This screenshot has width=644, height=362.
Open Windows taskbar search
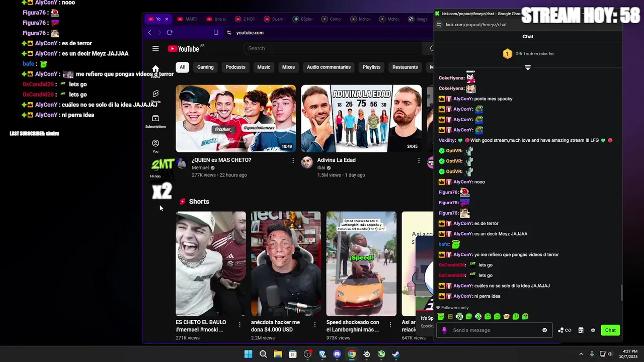point(263,354)
